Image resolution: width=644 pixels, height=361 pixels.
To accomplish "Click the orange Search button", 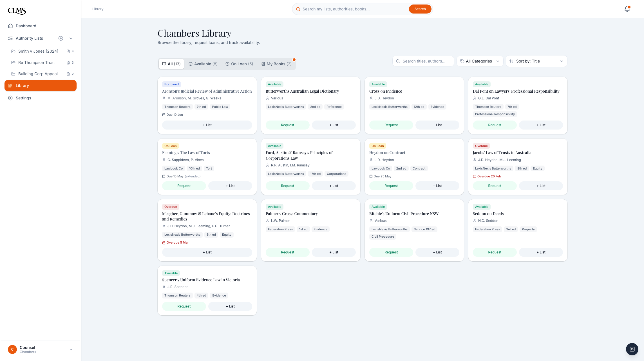I will coord(420,9).
